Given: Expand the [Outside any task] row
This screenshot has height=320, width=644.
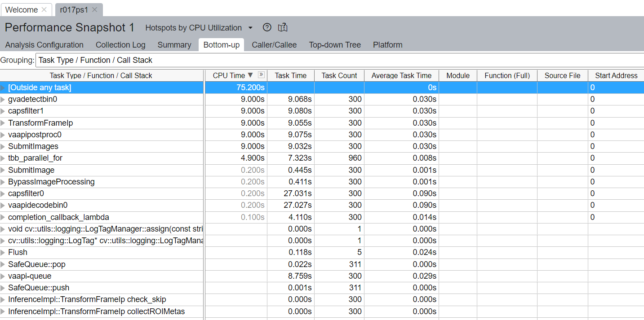Looking at the screenshot, I should (x=3, y=88).
